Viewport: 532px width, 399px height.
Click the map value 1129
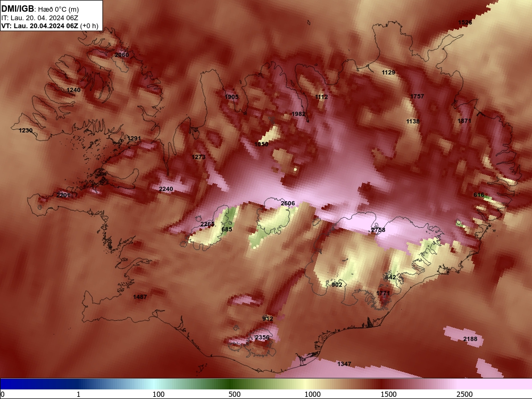388,72
